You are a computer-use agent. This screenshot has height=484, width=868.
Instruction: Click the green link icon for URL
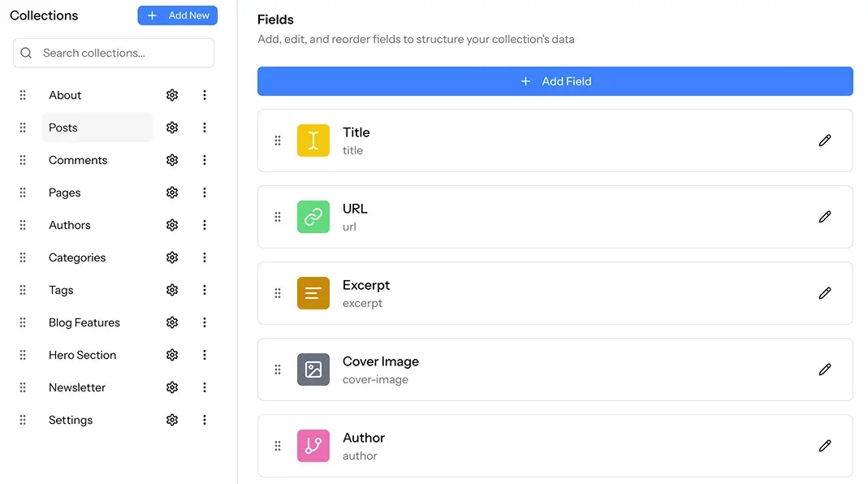(x=313, y=217)
